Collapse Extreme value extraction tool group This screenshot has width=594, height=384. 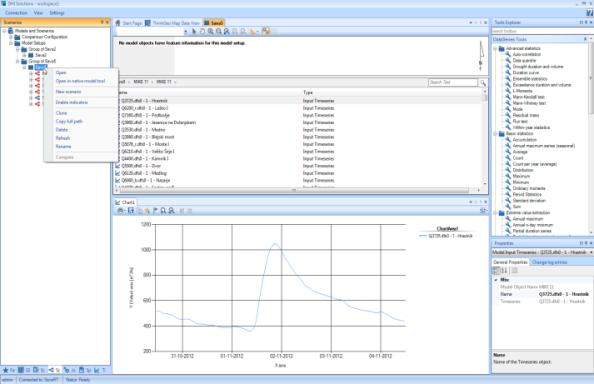495,213
